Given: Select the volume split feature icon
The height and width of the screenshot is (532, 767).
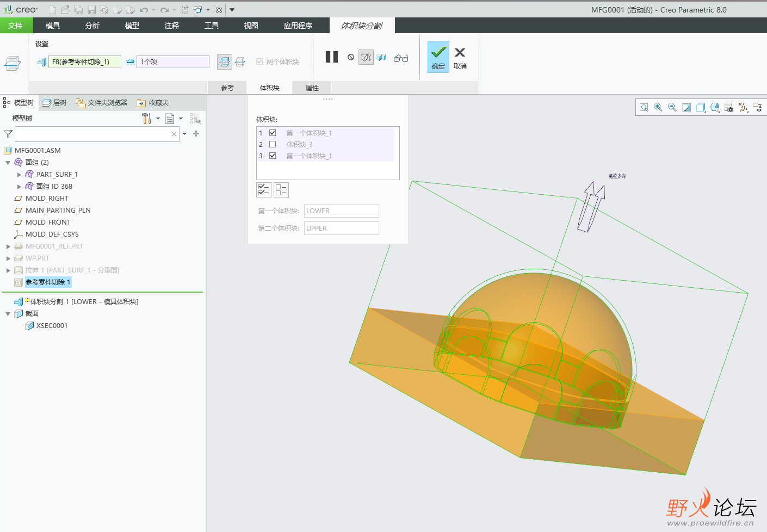Looking at the screenshot, I should click(12, 64).
